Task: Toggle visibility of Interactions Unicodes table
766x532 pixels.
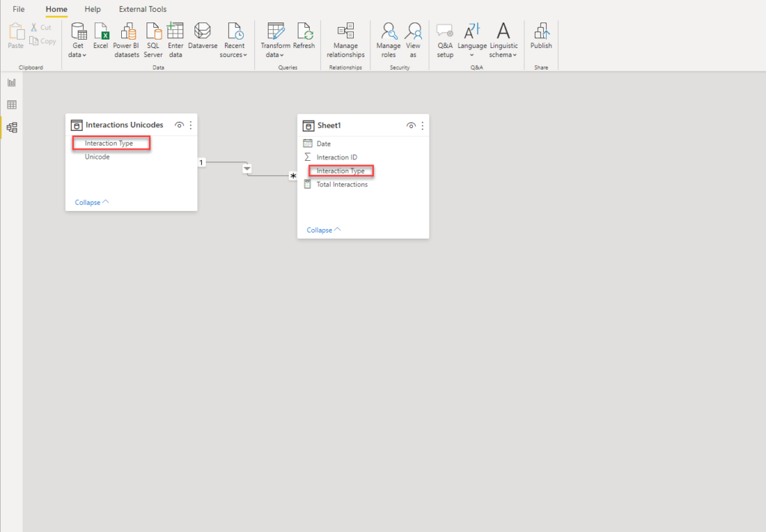Action: pyautogui.click(x=180, y=125)
